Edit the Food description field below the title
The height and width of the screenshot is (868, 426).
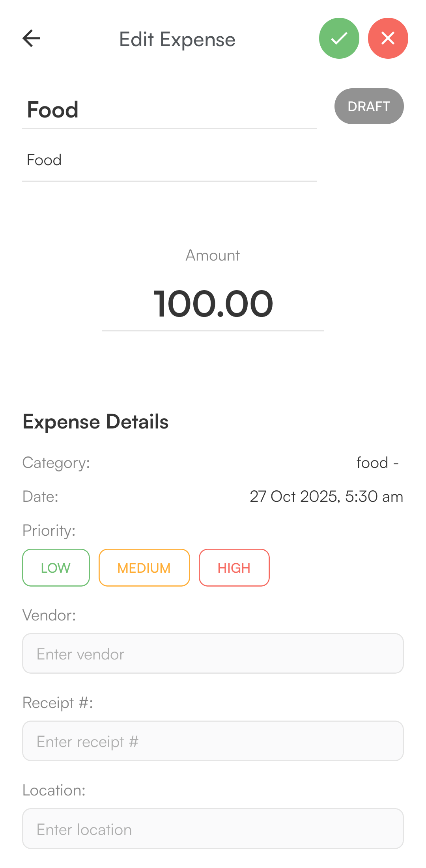169,160
